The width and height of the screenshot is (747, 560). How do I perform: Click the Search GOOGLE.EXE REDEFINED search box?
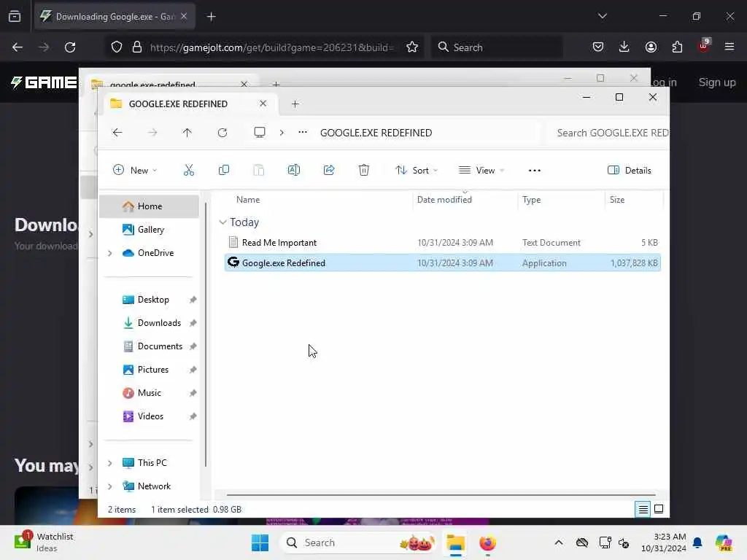click(609, 133)
